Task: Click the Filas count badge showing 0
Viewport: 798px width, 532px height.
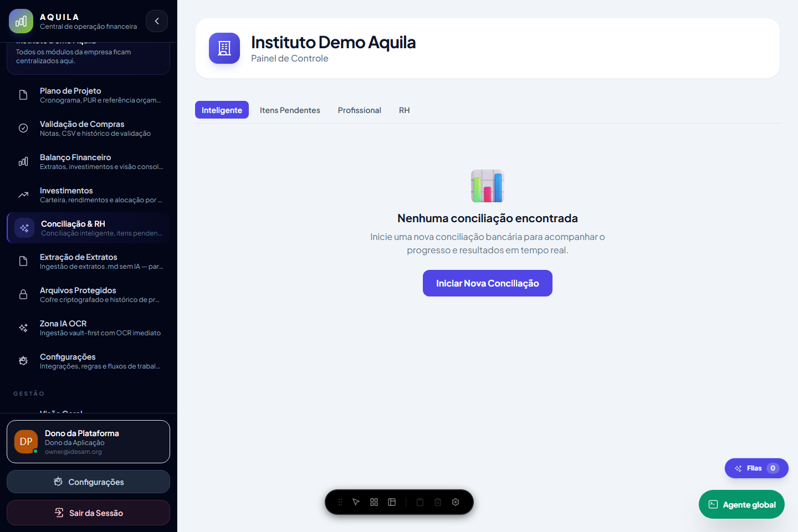Action: [x=773, y=468]
